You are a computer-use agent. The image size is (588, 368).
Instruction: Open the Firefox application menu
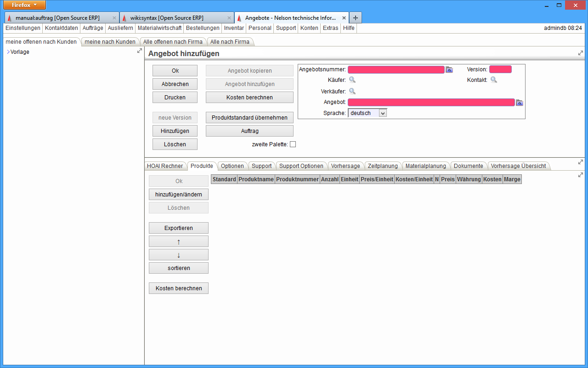[x=25, y=5]
